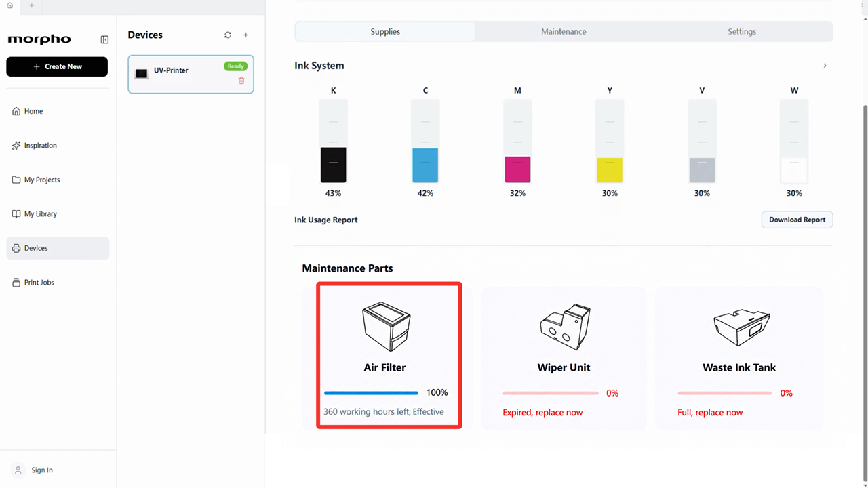This screenshot has width=868, height=488.
Task: Click the Create New button
Action: (57, 66)
